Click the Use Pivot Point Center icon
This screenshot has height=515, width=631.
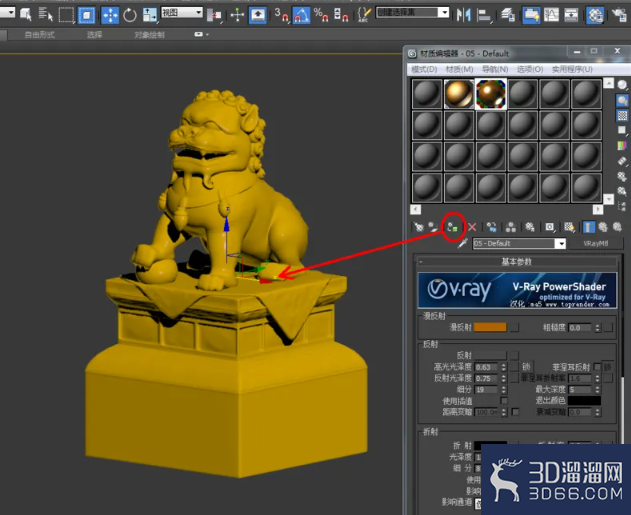(x=214, y=15)
